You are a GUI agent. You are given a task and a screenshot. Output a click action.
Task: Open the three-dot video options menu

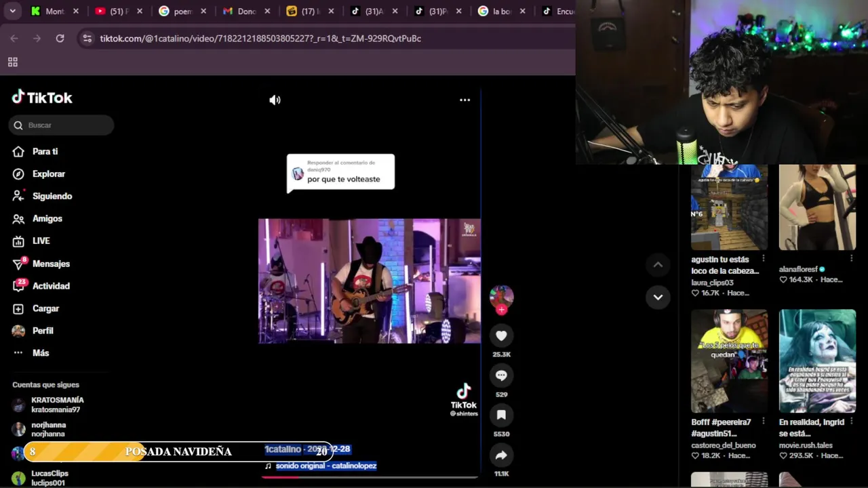(x=465, y=100)
